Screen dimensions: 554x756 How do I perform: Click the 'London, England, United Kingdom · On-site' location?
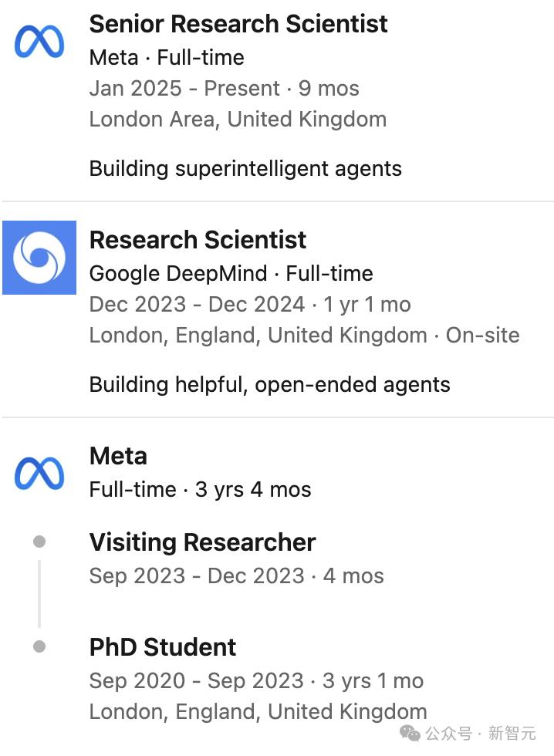[x=304, y=335]
